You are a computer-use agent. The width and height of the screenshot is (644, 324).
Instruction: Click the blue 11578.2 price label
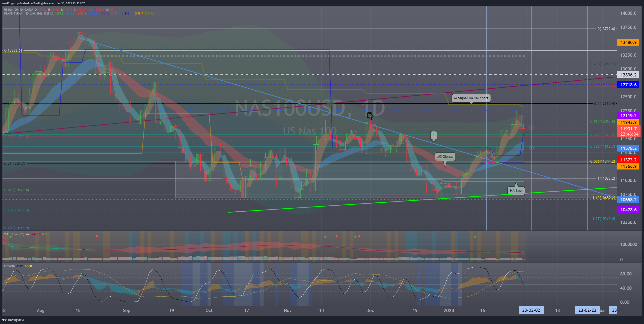628,148
